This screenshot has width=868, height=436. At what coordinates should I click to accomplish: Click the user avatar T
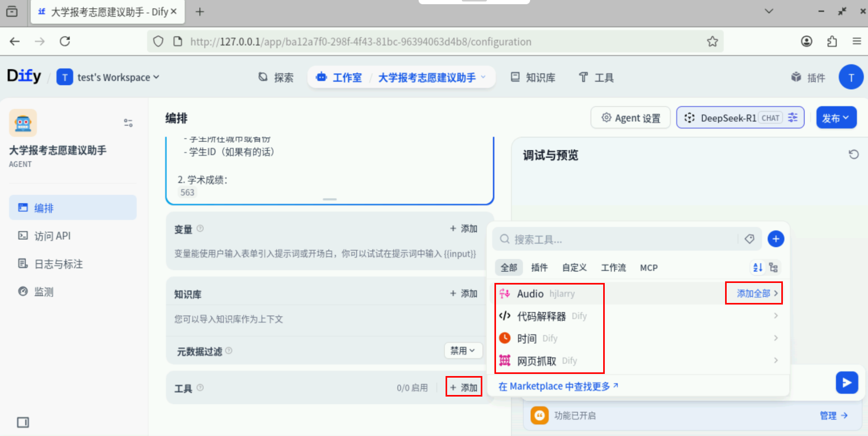(x=851, y=77)
